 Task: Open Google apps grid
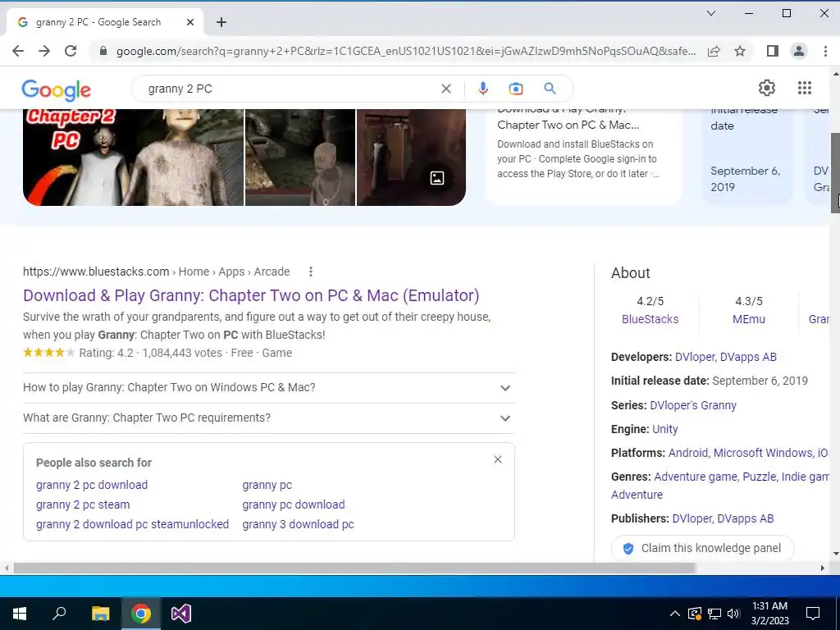[804, 88]
